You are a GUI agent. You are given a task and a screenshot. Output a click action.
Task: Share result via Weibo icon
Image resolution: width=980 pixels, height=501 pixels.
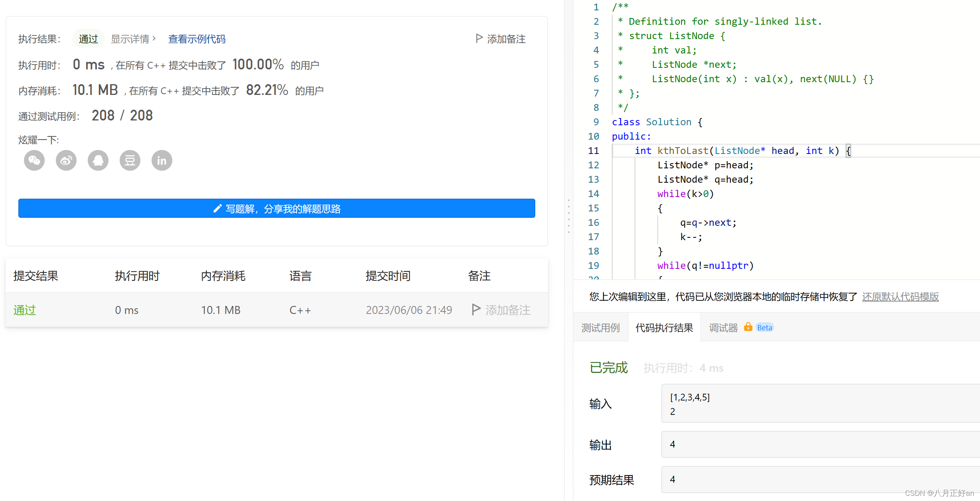click(66, 160)
